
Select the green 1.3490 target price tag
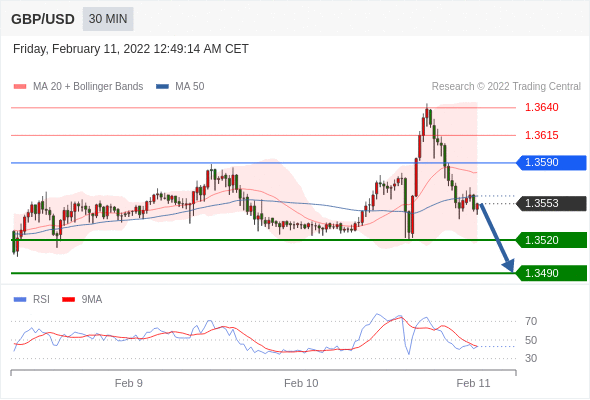[551, 273]
